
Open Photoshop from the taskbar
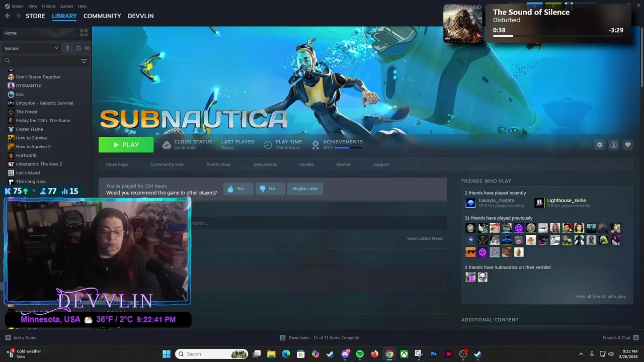click(434, 354)
